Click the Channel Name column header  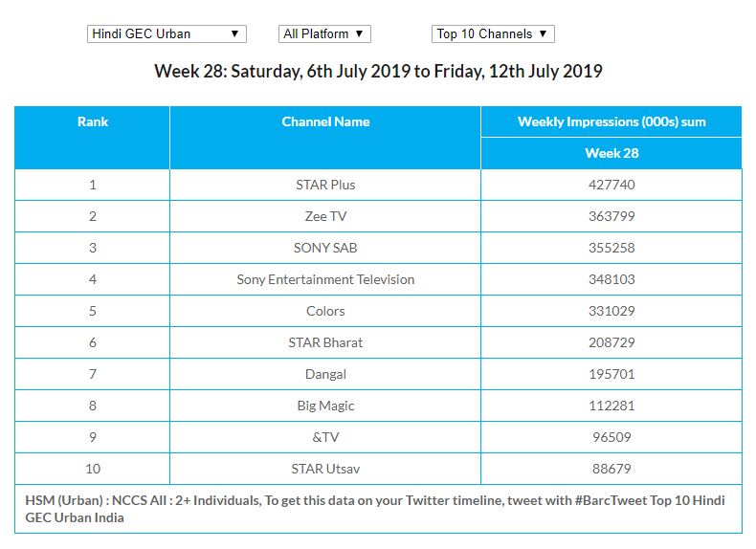pyautogui.click(x=325, y=121)
